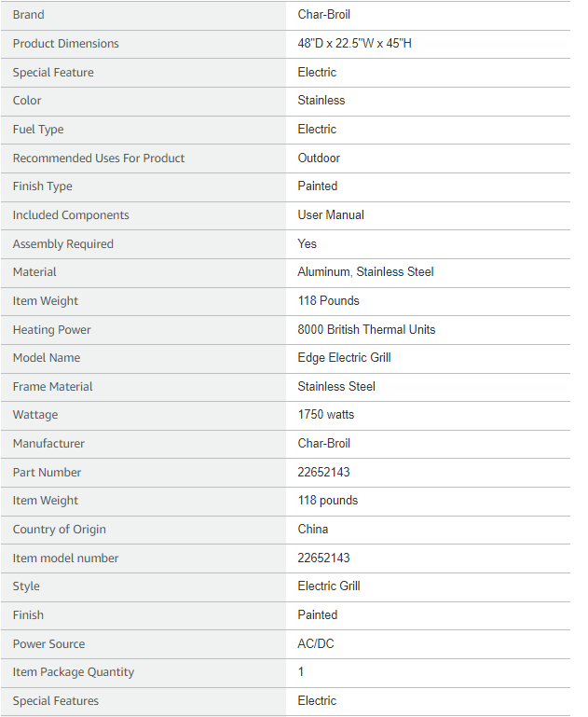Select the User Manual value
The height and width of the screenshot is (717, 588).
pyautogui.click(x=331, y=215)
